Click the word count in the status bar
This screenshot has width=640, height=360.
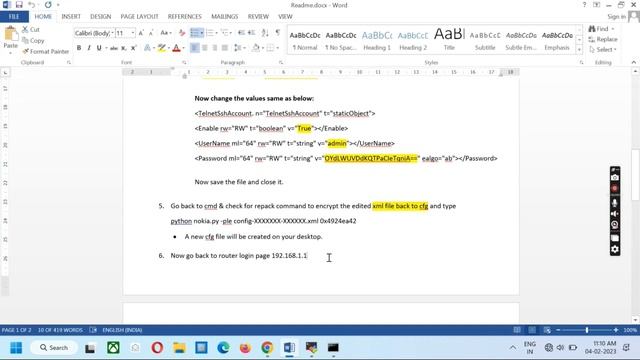pos(60,330)
